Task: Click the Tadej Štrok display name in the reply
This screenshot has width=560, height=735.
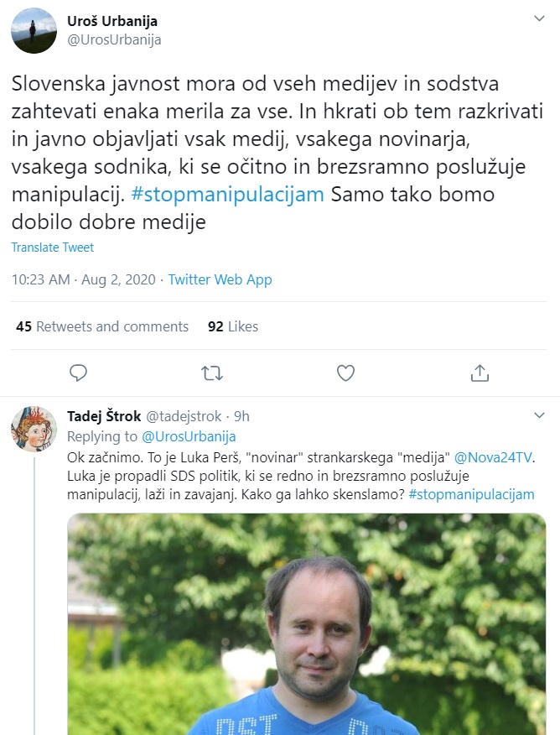Action: pyautogui.click(x=104, y=416)
